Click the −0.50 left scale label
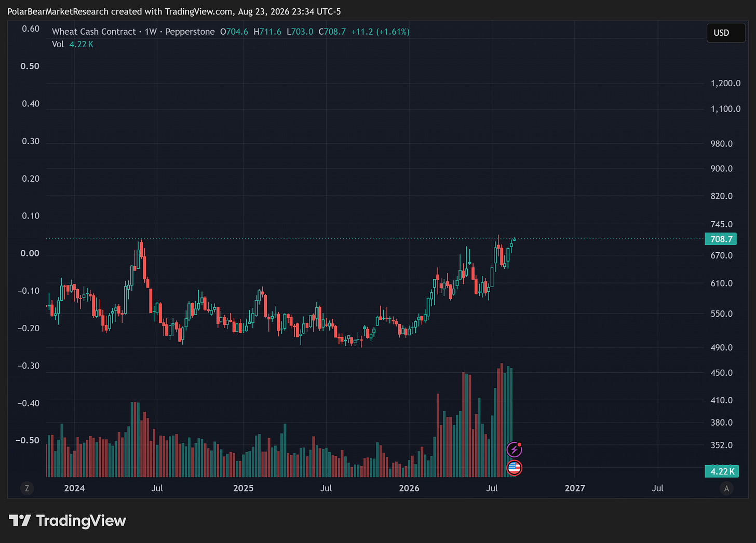The height and width of the screenshot is (543, 756). [28, 440]
